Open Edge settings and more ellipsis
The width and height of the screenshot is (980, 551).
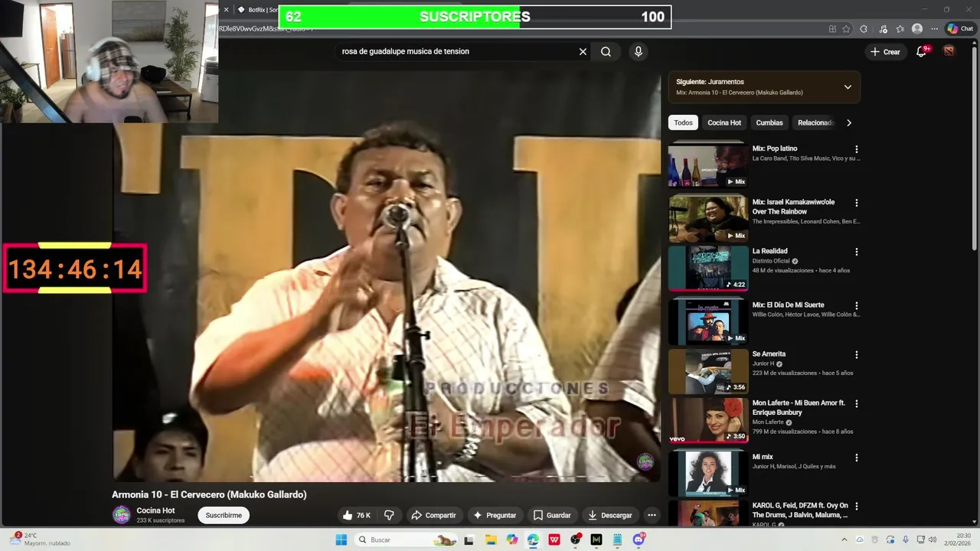[934, 29]
